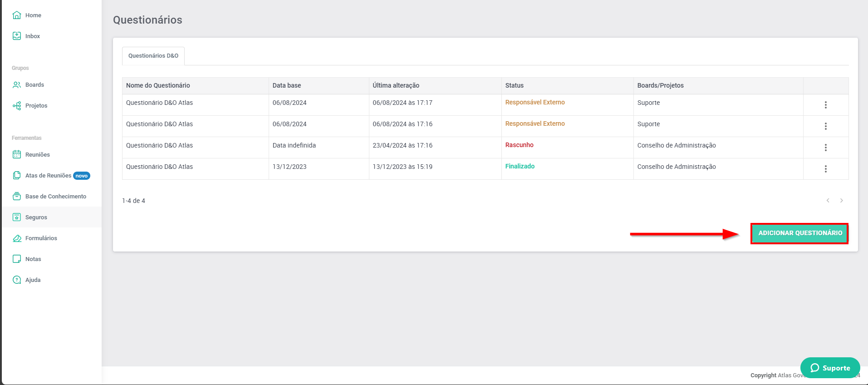Go to the previous page arrow
Image resolution: width=868 pixels, height=385 pixels.
click(828, 201)
